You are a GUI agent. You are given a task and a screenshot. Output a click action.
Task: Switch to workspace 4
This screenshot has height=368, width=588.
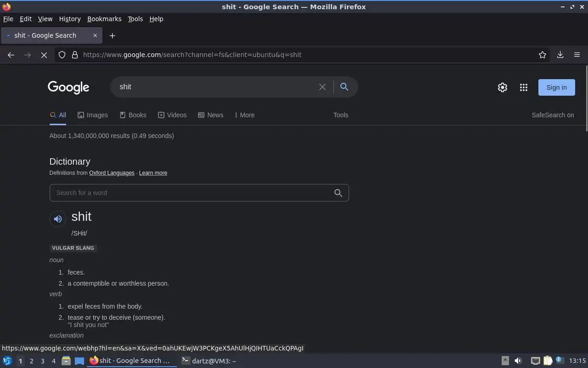(53, 361)
